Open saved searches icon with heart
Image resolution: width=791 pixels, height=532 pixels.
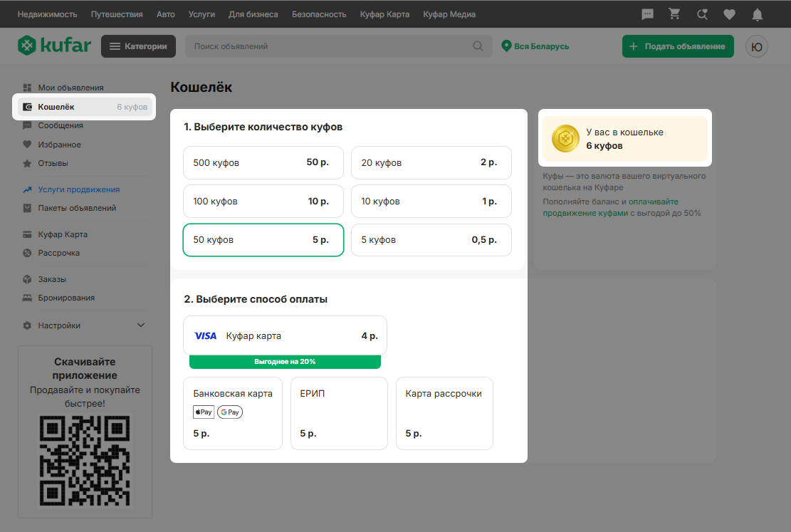tap(702, 14)
